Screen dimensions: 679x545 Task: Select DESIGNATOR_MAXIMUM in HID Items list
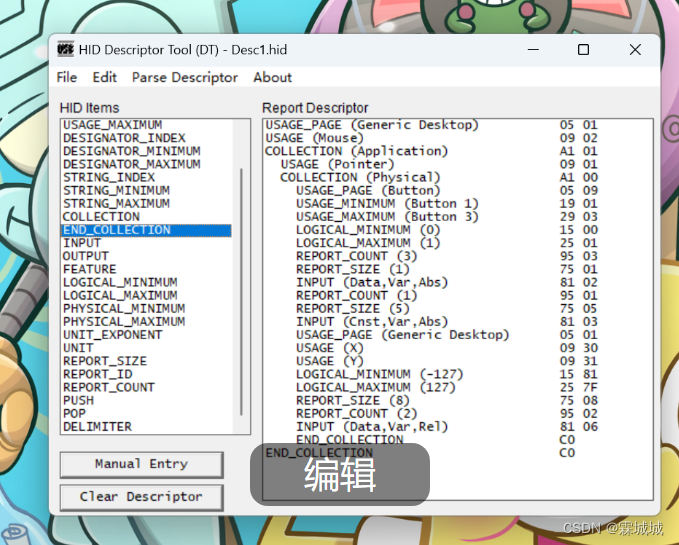[146, 164]
